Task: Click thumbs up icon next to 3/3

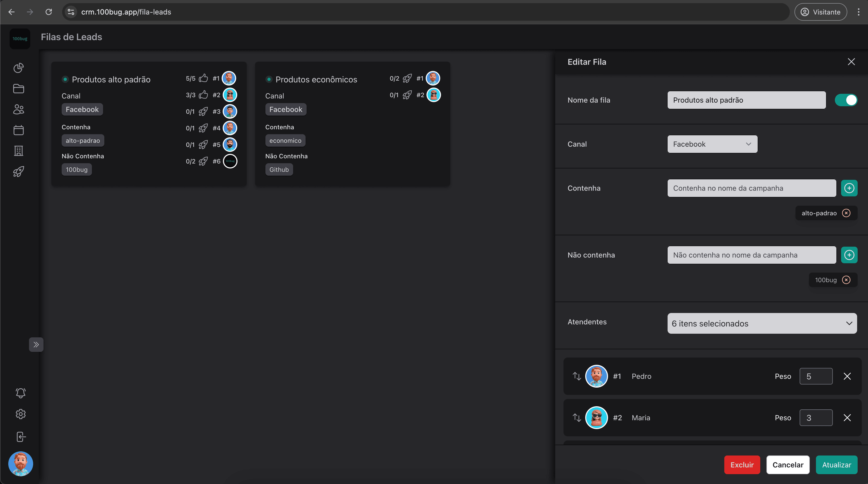Action: [x=203, y=95]
